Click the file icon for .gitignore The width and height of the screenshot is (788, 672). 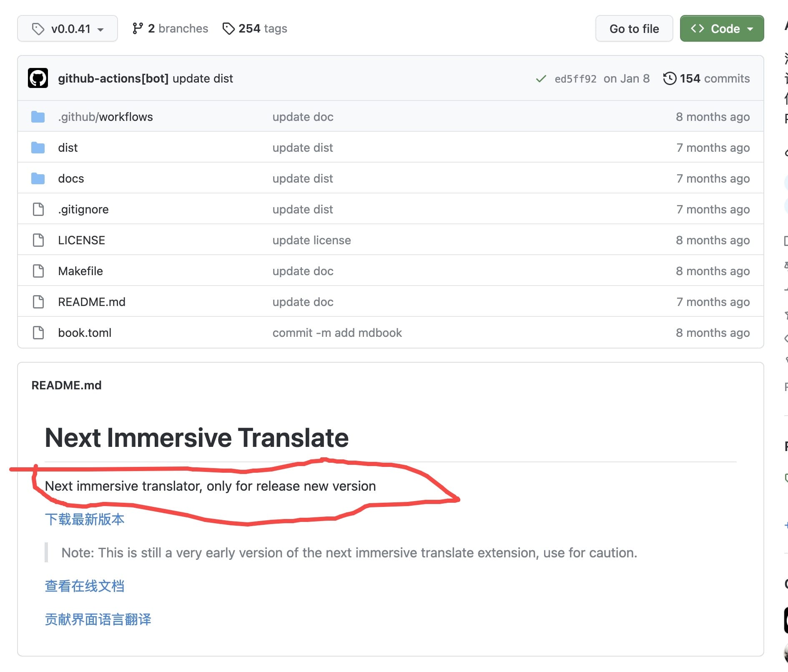[x=38, y=209]
